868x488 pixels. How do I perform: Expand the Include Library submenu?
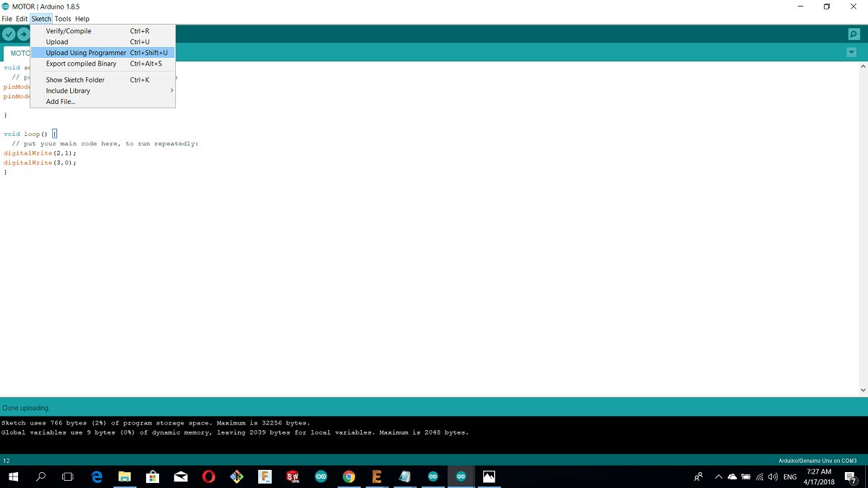click(x=103, y=90)
